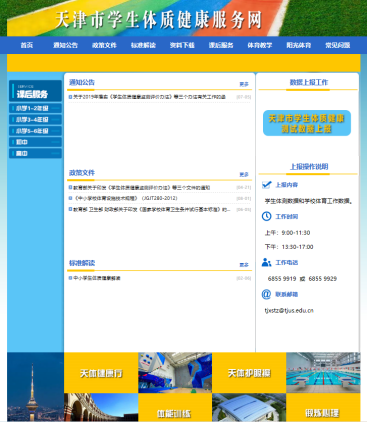Click the @ icon next to 联系邮箱

point(266,294)
